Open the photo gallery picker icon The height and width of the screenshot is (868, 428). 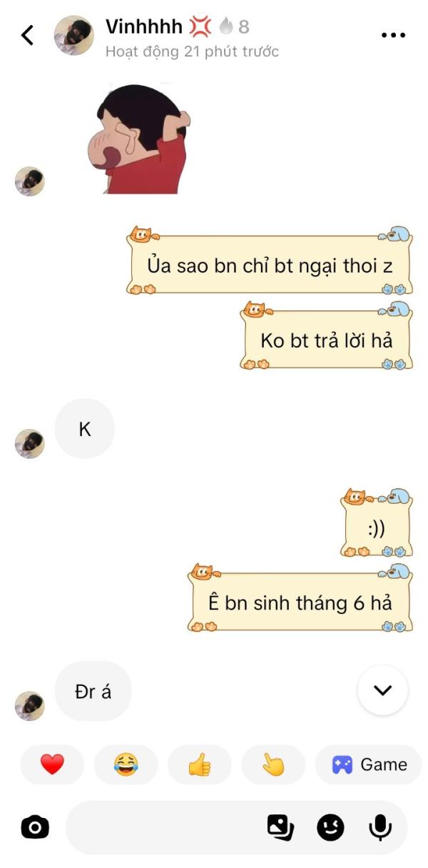point(280,827)
